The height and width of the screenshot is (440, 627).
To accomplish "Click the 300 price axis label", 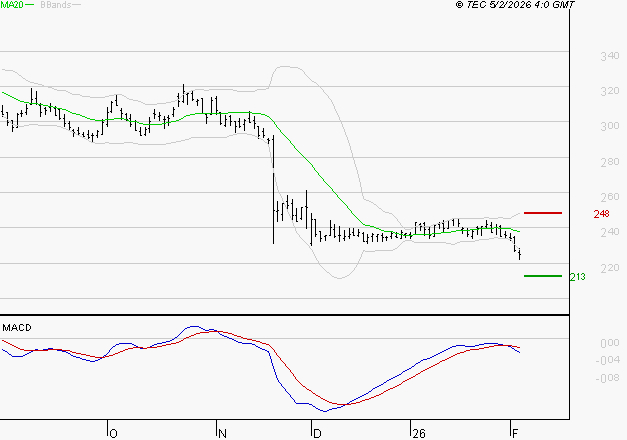I will click(610, 126).
